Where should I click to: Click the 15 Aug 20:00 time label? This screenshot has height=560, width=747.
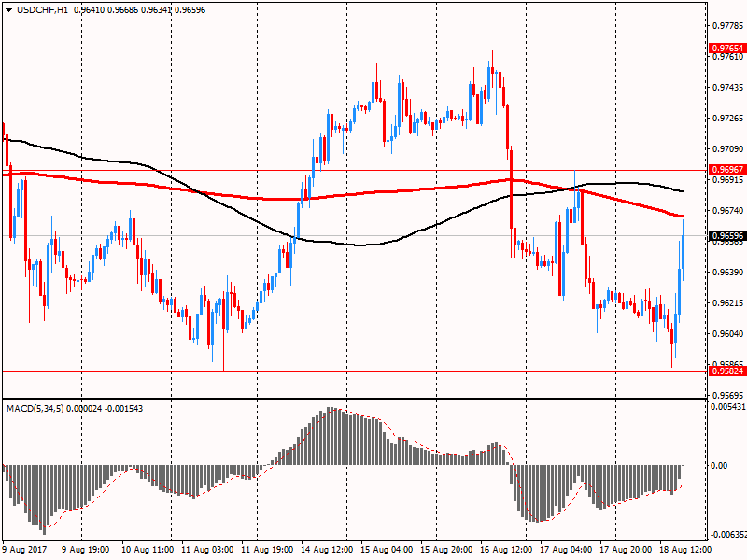(x=446, y=550)
